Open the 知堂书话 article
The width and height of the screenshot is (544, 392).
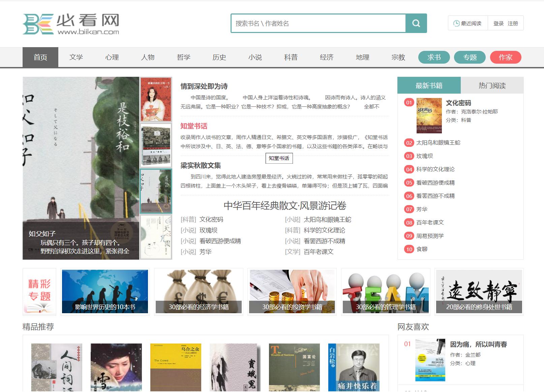[x=194, y=126]
